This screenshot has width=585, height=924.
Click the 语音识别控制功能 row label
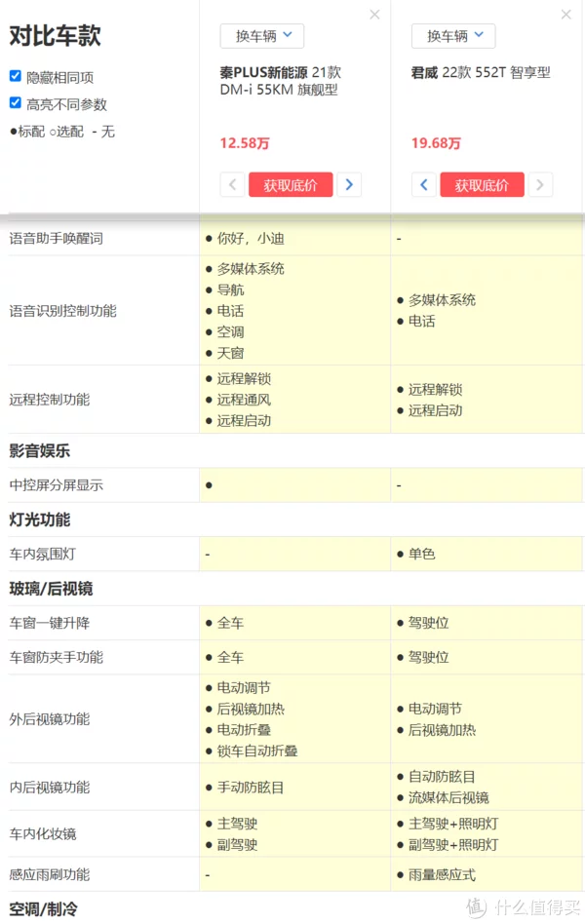coord(62,311)
